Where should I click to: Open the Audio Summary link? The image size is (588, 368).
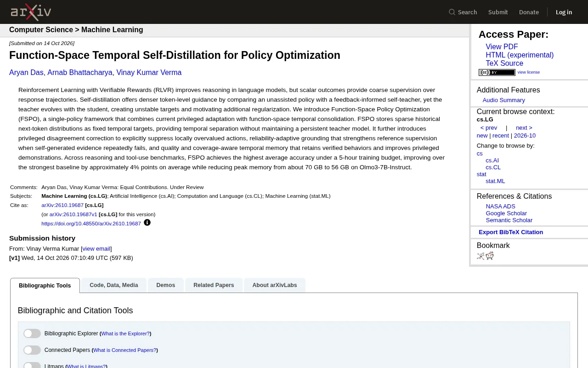click(503, 100)
